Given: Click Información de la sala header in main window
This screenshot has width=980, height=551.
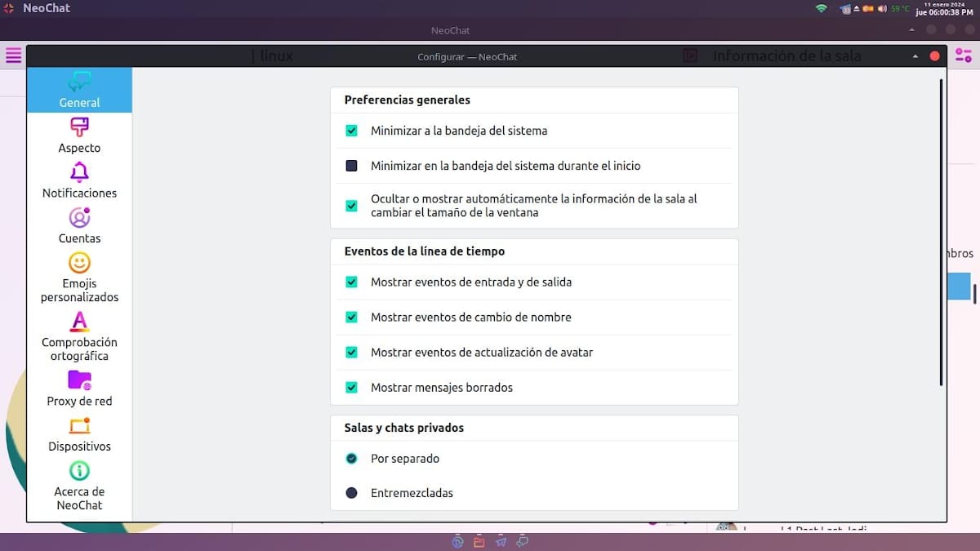Looking at the screenshot, I should [787, 56].
